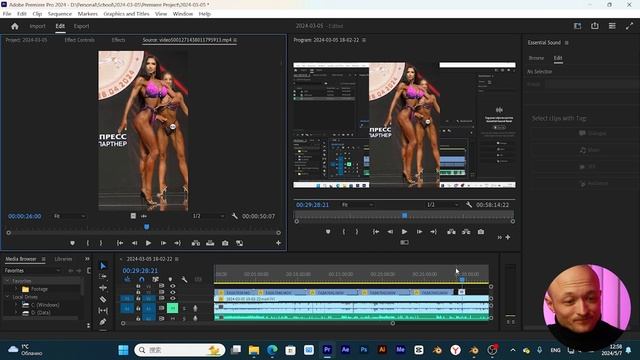This screenshot has width=640, height=360.
Task: Click Lift button in Program monitor
Action: point(451,231)
